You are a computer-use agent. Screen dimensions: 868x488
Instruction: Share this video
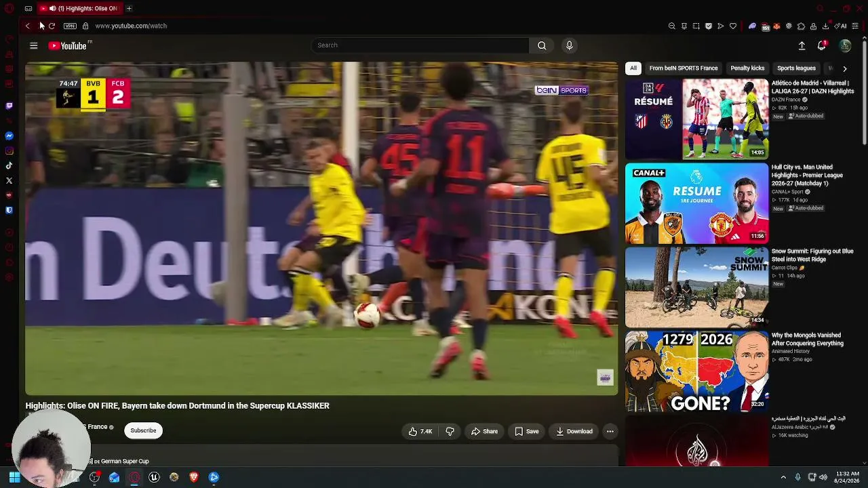pos(485,431)
